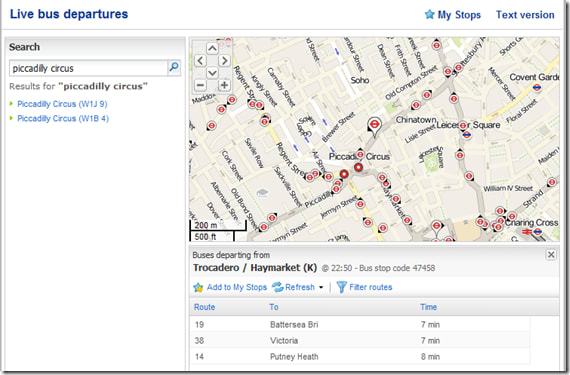Viewport: 570px width, 375px height.
Task: Sort by Route column header
Action: click(x=204, y=307)
